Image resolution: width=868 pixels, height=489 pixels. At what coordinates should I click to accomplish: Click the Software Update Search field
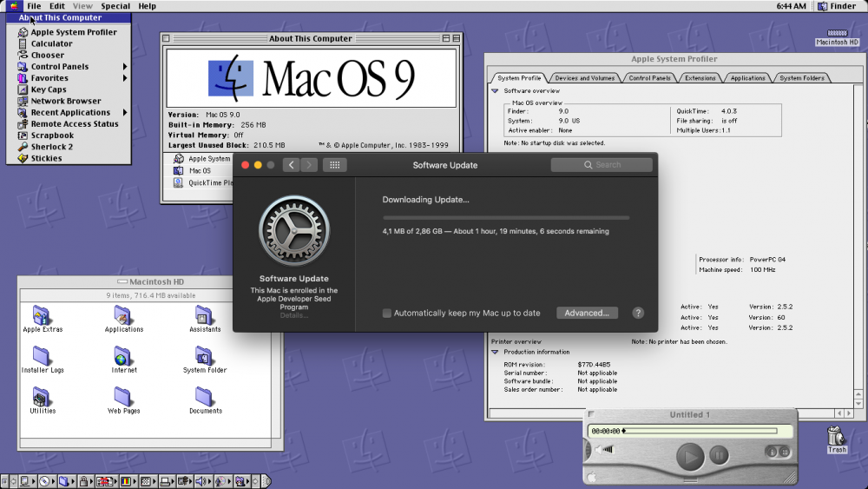[602, 165]
